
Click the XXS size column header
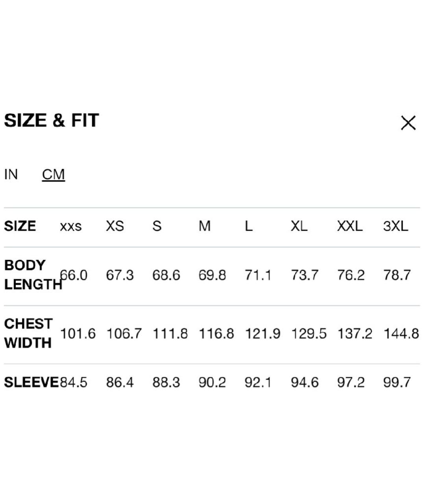point(71,226)
